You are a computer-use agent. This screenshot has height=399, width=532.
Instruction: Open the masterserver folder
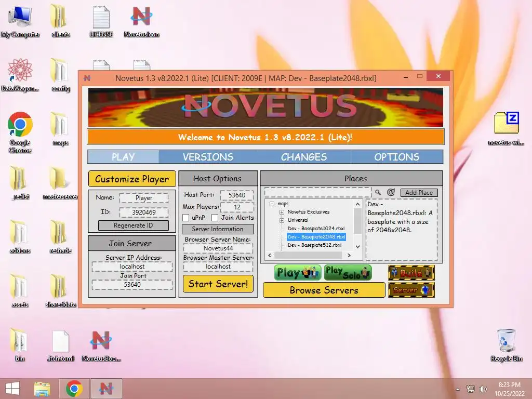click(x=60, y=182)
